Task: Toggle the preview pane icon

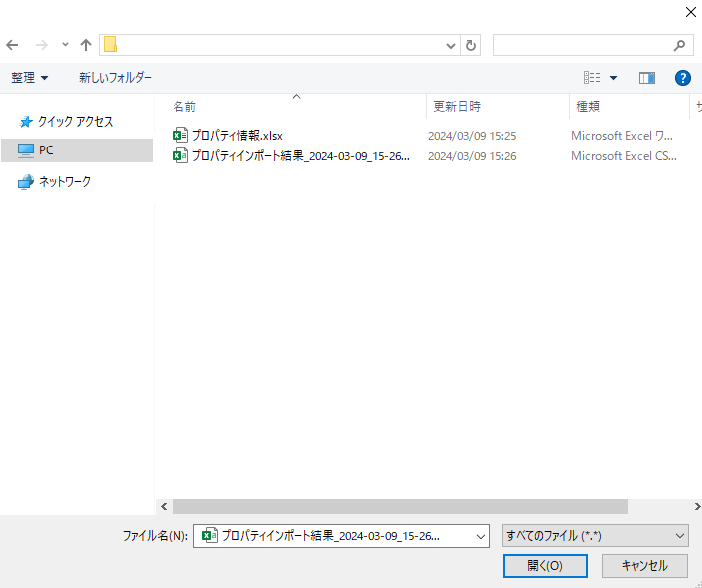Action: [x=646, y=78]
